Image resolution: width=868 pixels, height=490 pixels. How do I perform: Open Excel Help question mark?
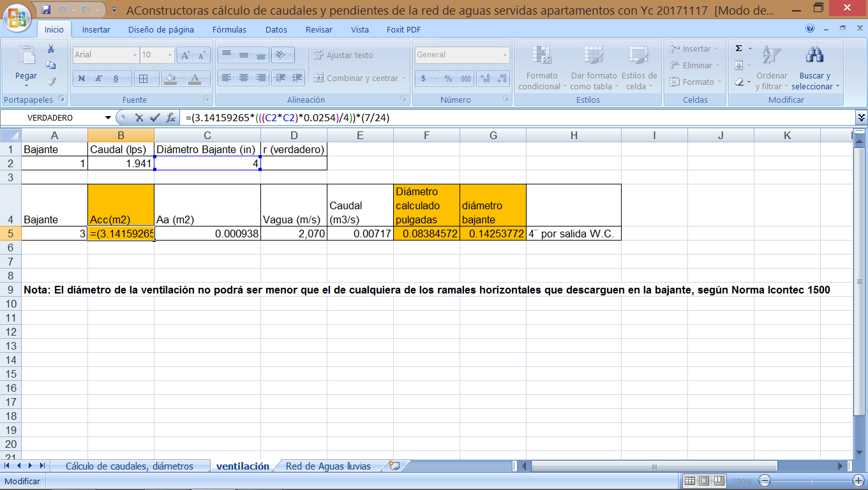[x=811, y=29]
